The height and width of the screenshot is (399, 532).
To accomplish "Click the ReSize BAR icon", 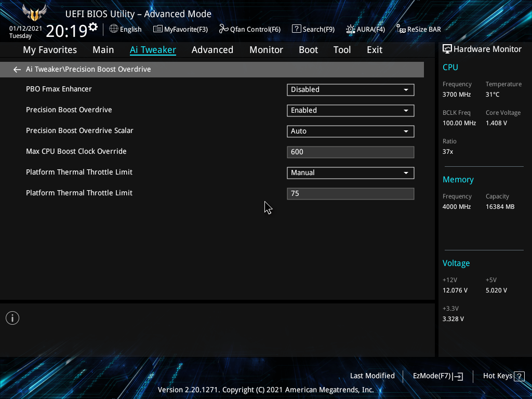I will coord(401,29).
